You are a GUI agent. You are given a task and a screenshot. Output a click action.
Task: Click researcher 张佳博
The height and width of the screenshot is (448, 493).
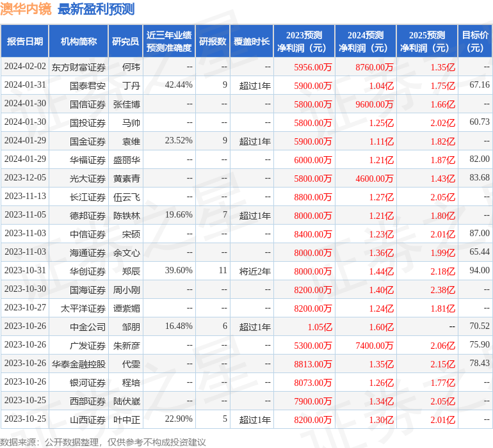[x=127, y=104]
